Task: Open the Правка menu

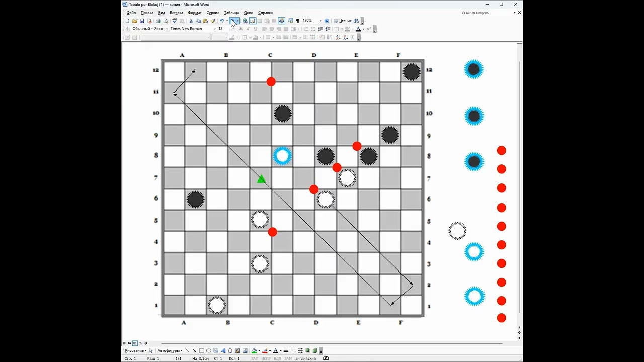Action: point(147,13)
